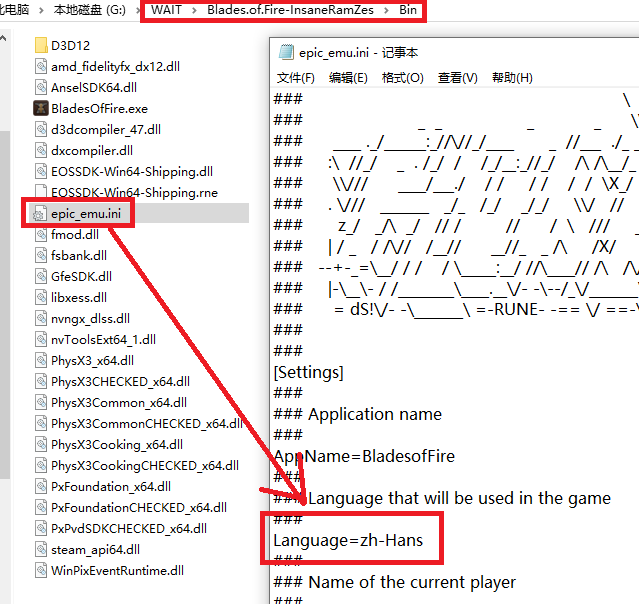The image size is (639, 604).
Task: Expand the arrow after 本地磁盘 (G:) breadcrumb
Action: 139,11
